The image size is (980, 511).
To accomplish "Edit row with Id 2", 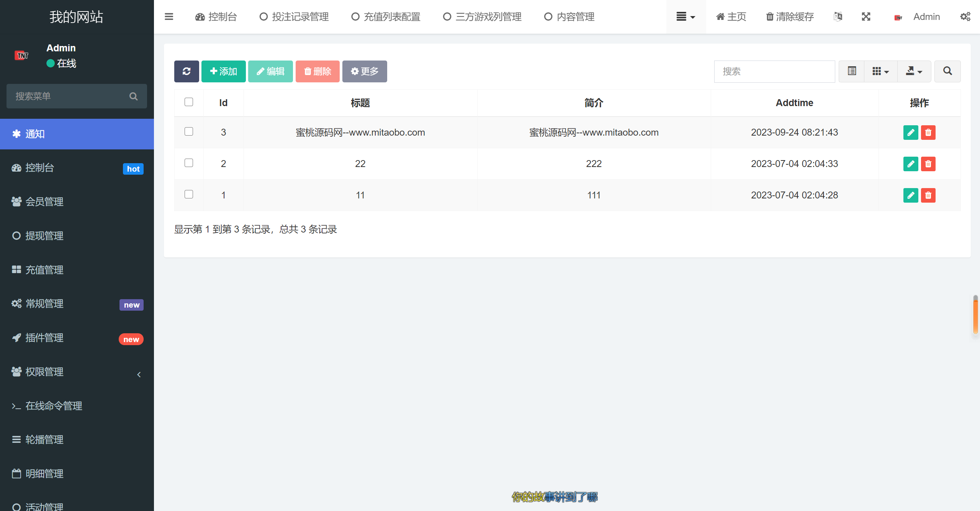I will (911, 164).
